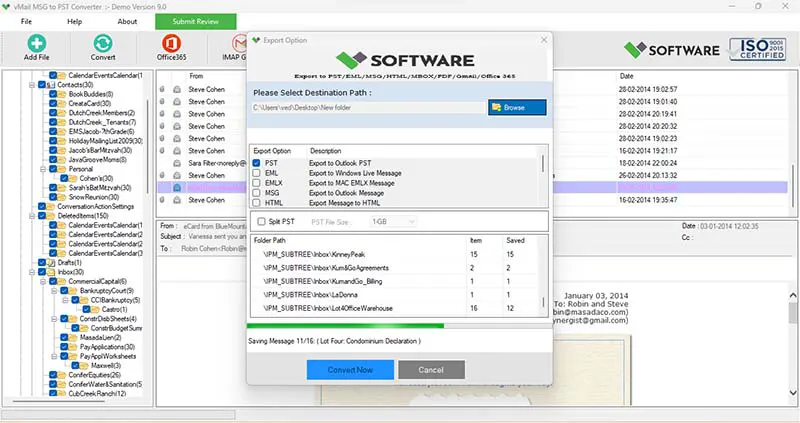Collapse the Contacts(30) tree node
Image resolution: width=800 pixels, height=423 pixels.
point(32,85)
